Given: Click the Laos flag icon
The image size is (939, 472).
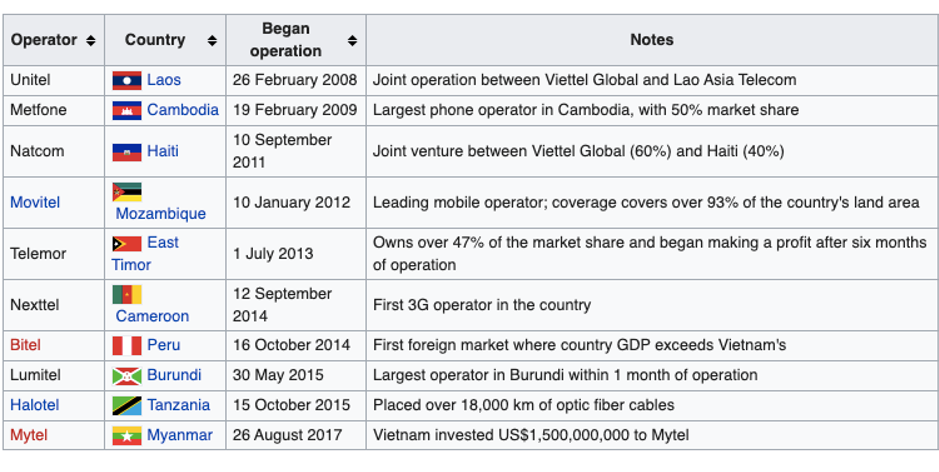Looking at the screenshot, I should [126, 80].
